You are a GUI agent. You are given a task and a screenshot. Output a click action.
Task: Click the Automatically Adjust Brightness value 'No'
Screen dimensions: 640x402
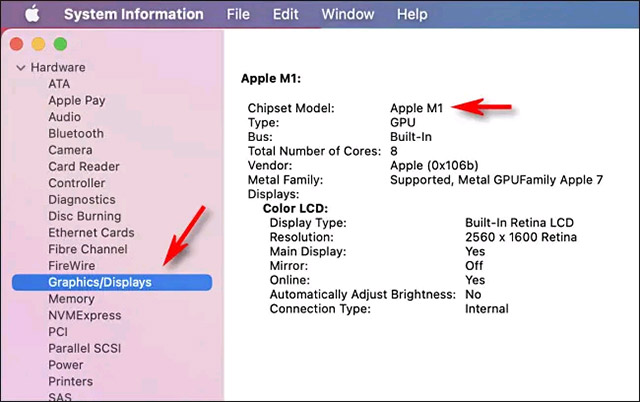click(x=473, y=294)
